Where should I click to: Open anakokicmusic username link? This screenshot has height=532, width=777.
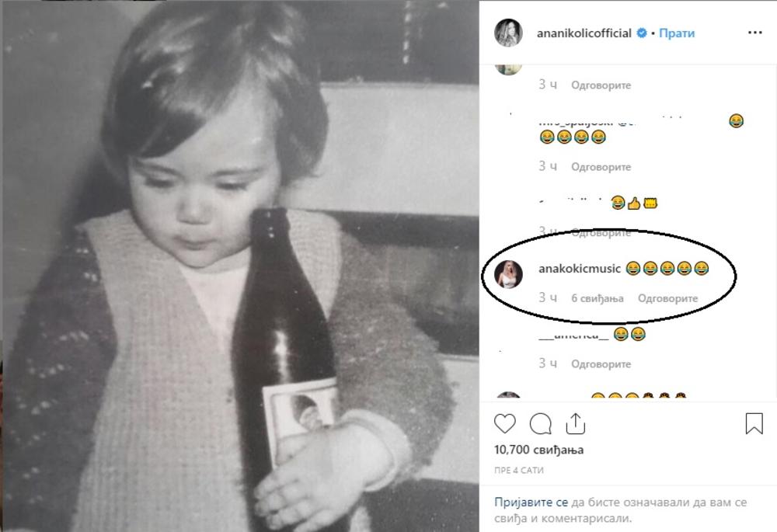point(580,269)
